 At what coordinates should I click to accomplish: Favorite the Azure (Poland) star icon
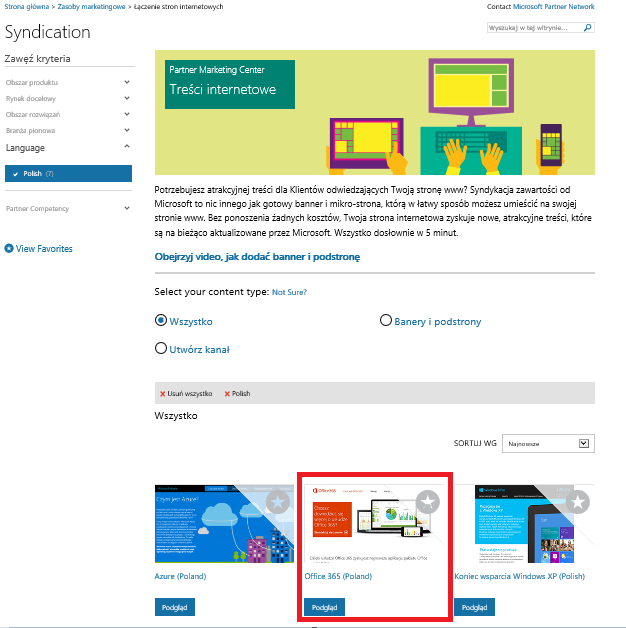pyautogui.click(x=278, y=502)
